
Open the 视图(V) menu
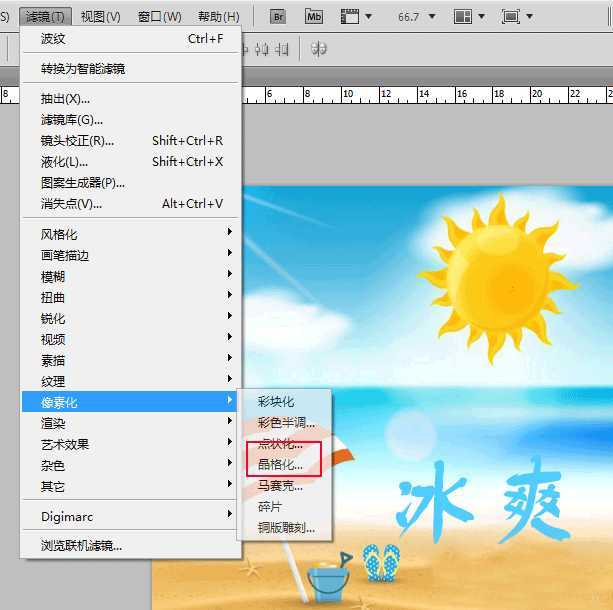coord(100,17)
